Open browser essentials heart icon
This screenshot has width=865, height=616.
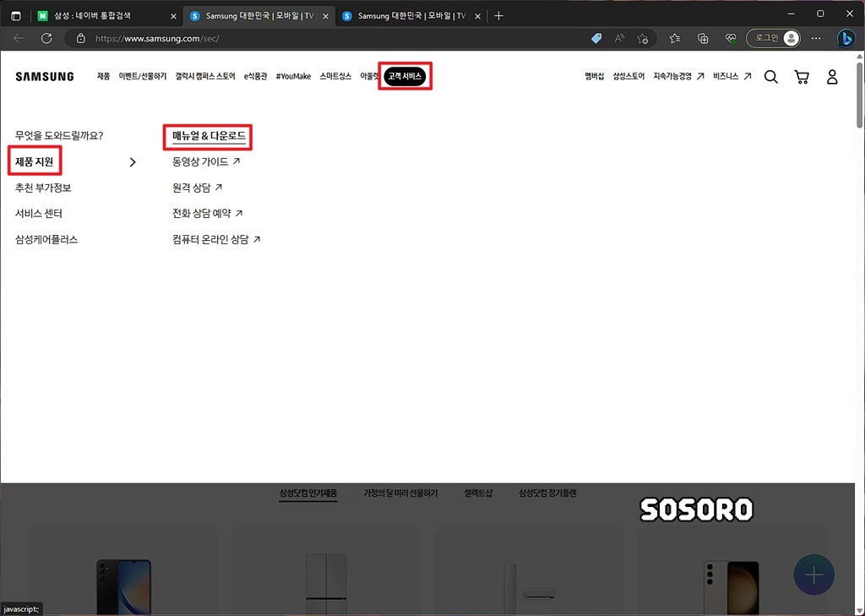point(731,38)
